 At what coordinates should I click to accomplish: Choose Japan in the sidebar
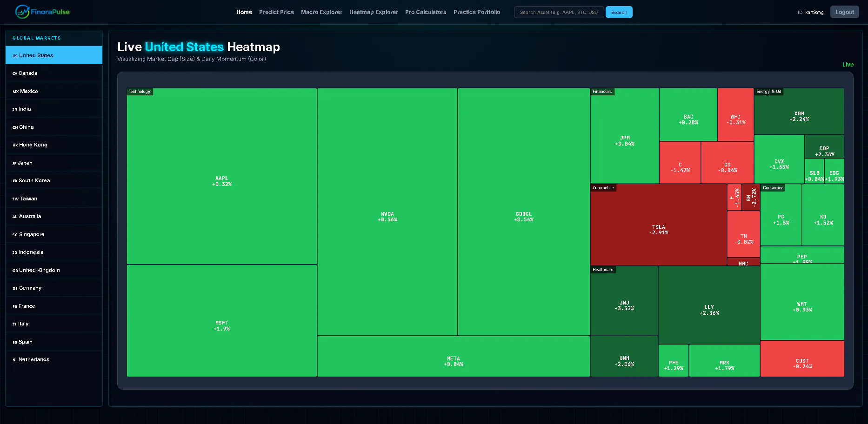pos(54,163)
